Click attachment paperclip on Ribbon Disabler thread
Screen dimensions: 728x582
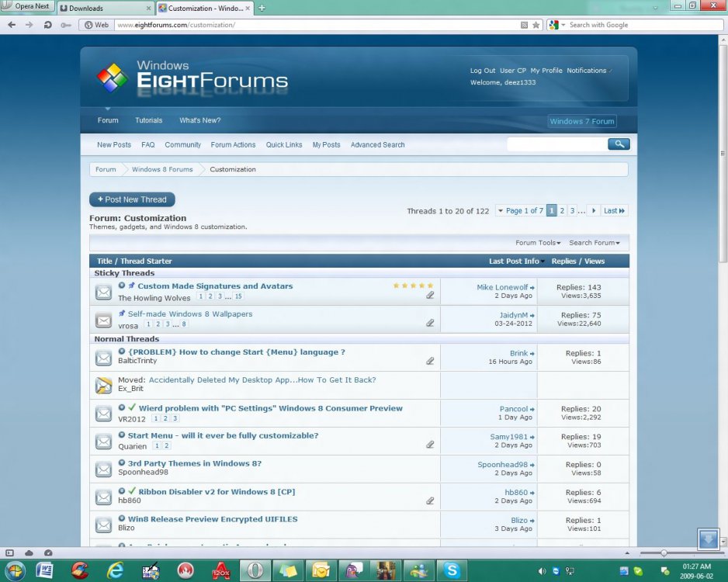click(x=431, y=501)
